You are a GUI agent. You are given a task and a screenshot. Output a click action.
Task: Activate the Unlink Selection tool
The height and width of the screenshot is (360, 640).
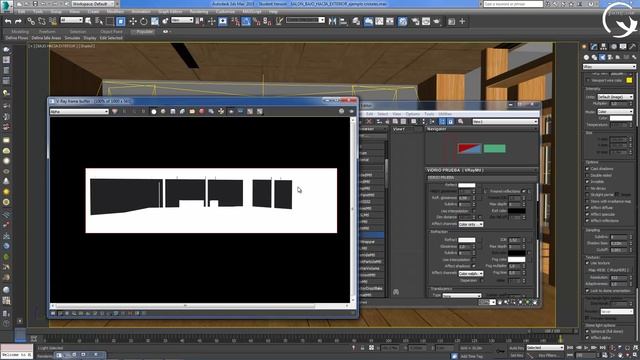click(x=42, y=21)
